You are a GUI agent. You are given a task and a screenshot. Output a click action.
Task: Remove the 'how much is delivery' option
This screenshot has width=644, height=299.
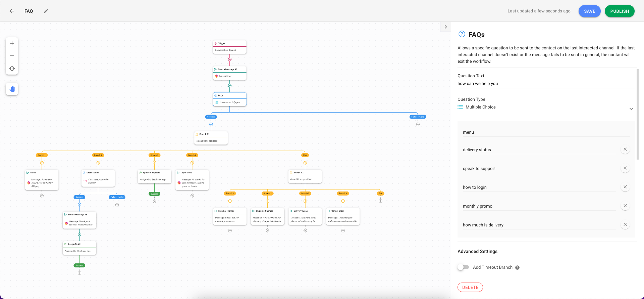625,224
